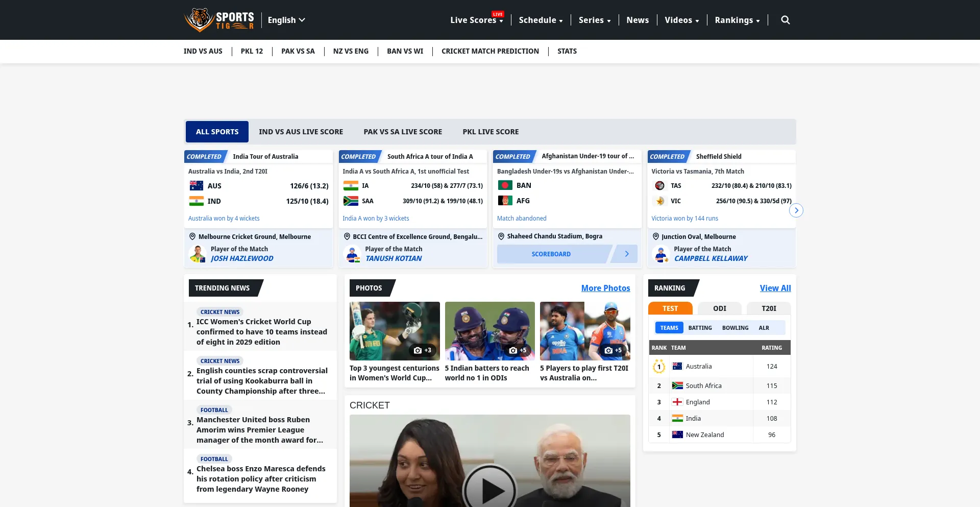Viewport: 980px width, 507px height.
Task: Open the Scoreboard button for BAN vs AFG
Action: pos(551,254)
